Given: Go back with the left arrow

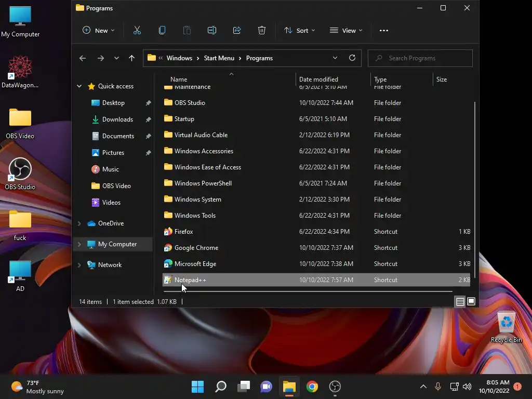Looking at the screenshot, I should (83, 58).
